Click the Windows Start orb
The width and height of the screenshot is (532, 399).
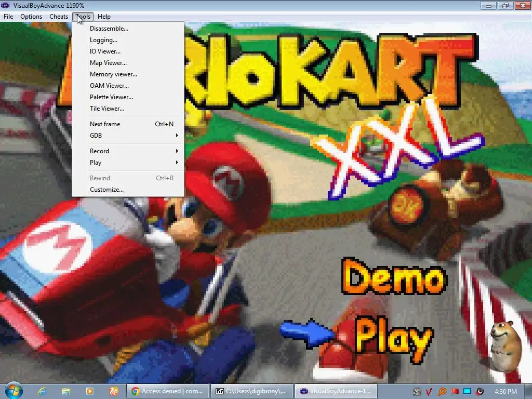coord(14,391)
